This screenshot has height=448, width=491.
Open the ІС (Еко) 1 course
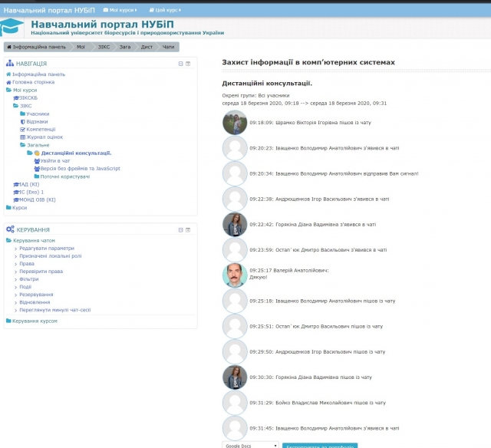(x=31, y=192)
